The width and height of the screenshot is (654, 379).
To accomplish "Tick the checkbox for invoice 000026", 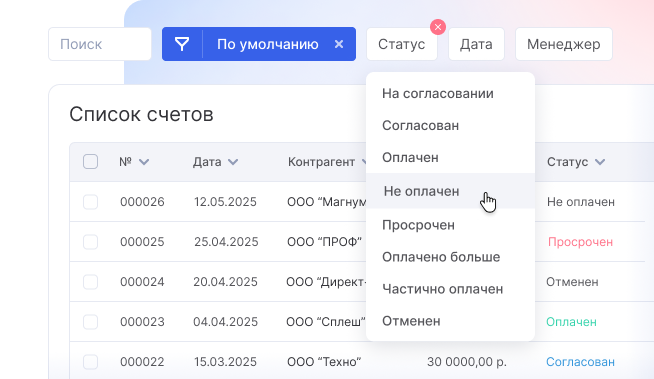I will tap(91, 202).
